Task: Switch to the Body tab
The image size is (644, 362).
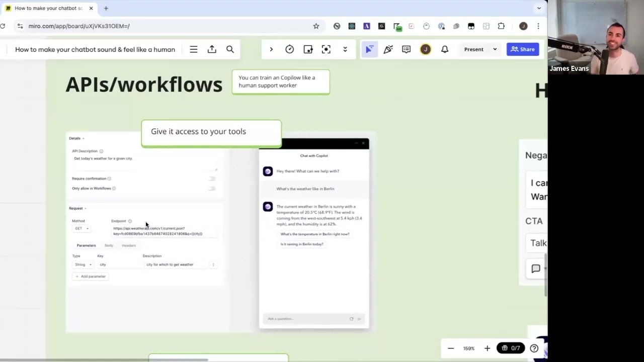Action: coord(109,245)
